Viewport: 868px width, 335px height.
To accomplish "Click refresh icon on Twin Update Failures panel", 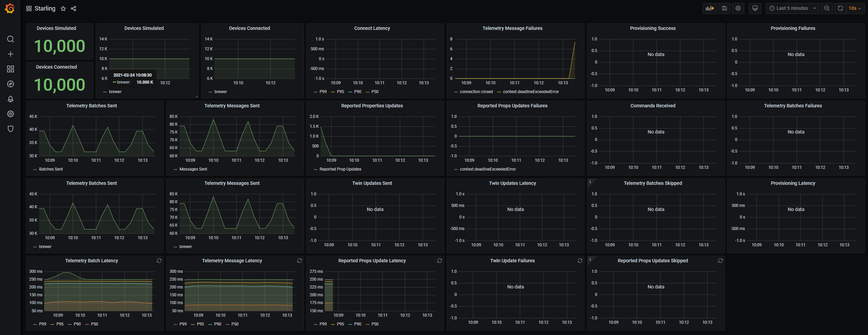I will pyautogui.click(x=580, y=261).
